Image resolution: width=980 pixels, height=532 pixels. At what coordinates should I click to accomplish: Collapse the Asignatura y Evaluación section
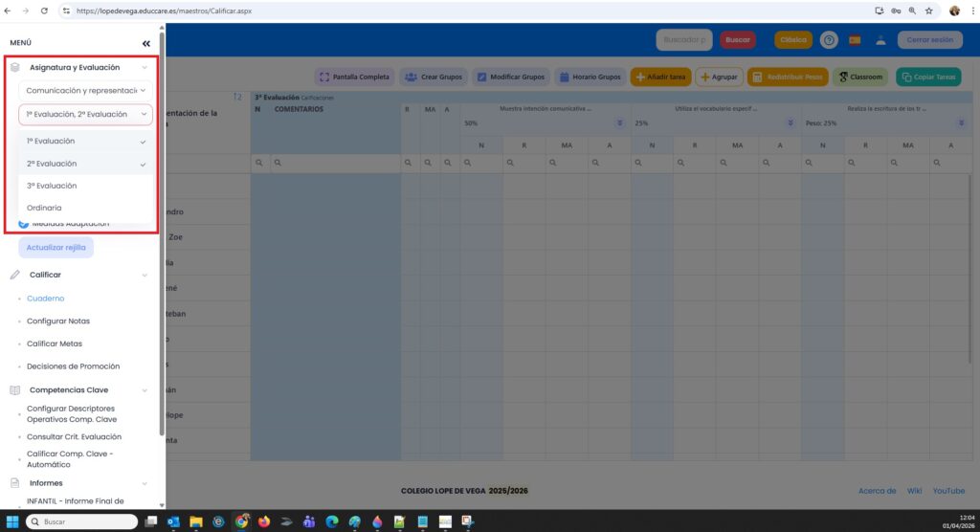[145, 68]
